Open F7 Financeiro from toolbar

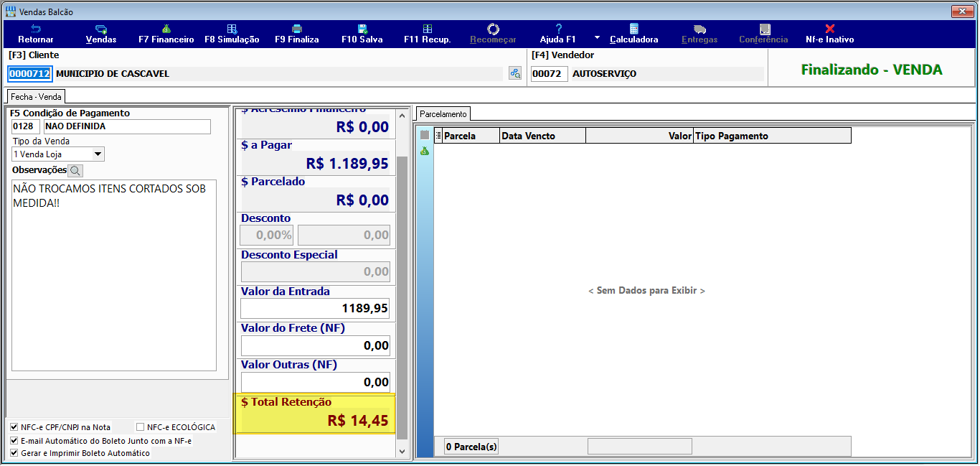[x=166, y=34]
